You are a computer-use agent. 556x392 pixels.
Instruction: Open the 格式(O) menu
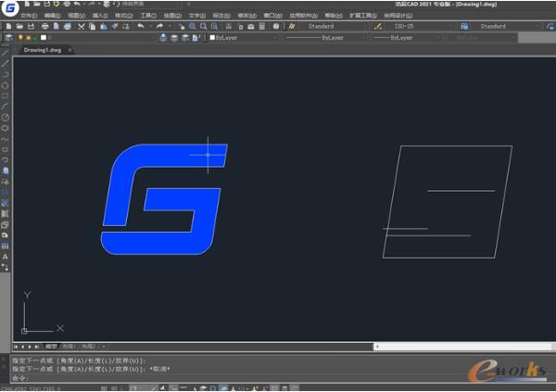pyautogui.click(x=124, y=16)
